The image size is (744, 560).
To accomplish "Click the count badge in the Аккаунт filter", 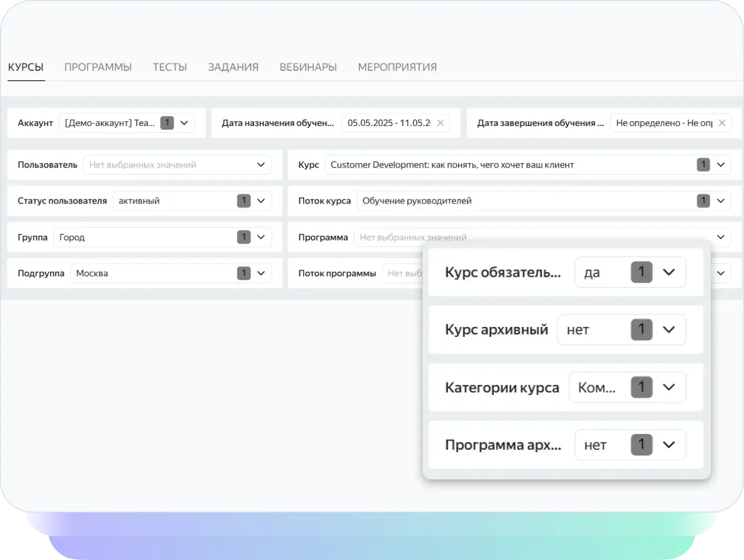I will (x=167, y=123).
